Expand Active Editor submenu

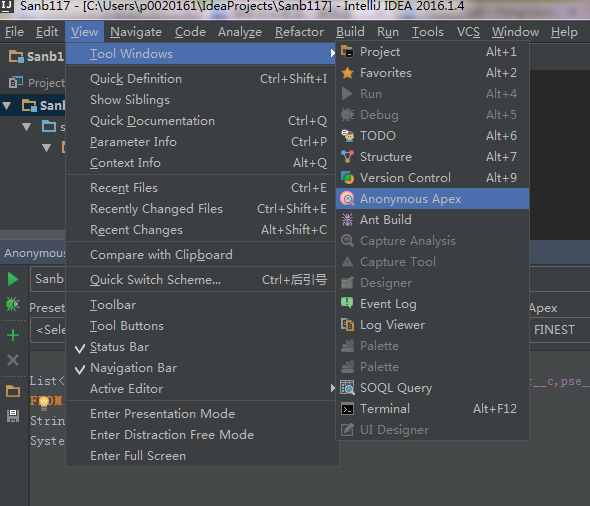(201, 389)
